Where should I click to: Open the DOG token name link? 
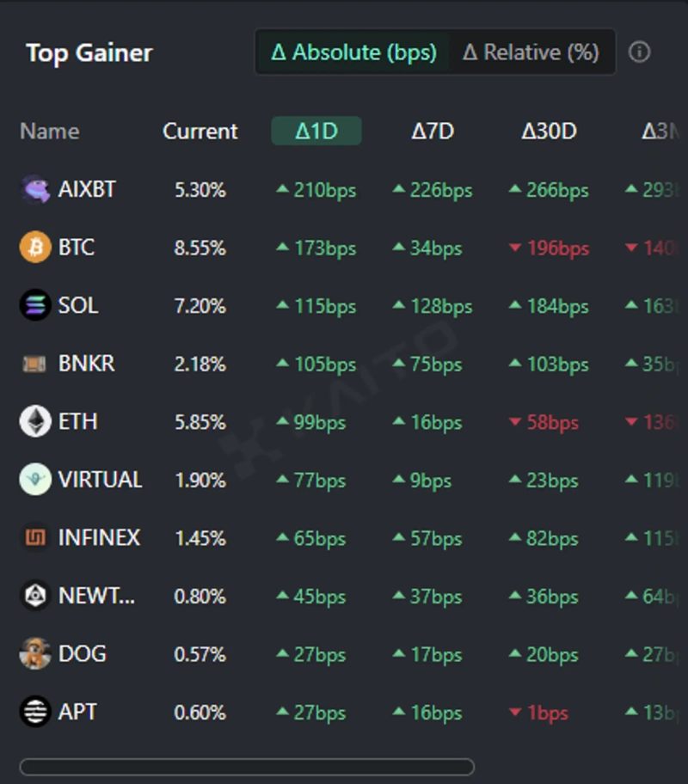(x=82, y=654)
